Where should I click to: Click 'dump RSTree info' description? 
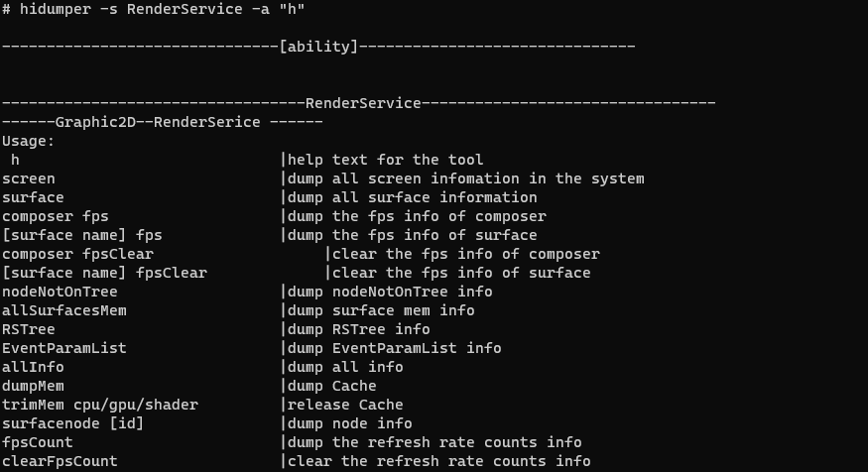(359, 329)
